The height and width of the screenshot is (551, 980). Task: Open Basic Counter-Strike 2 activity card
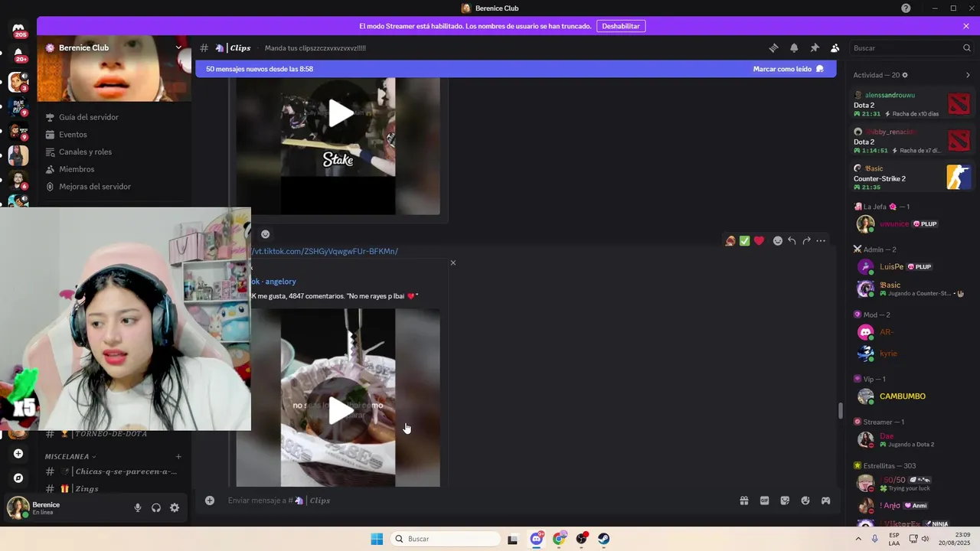click(x=913, y=178)
